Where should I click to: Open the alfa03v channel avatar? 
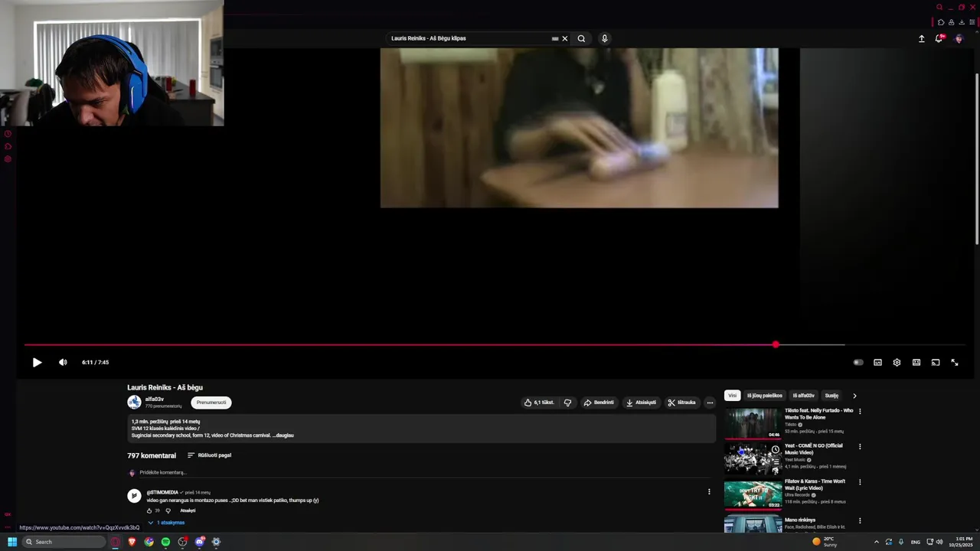[x=134, y=403]
